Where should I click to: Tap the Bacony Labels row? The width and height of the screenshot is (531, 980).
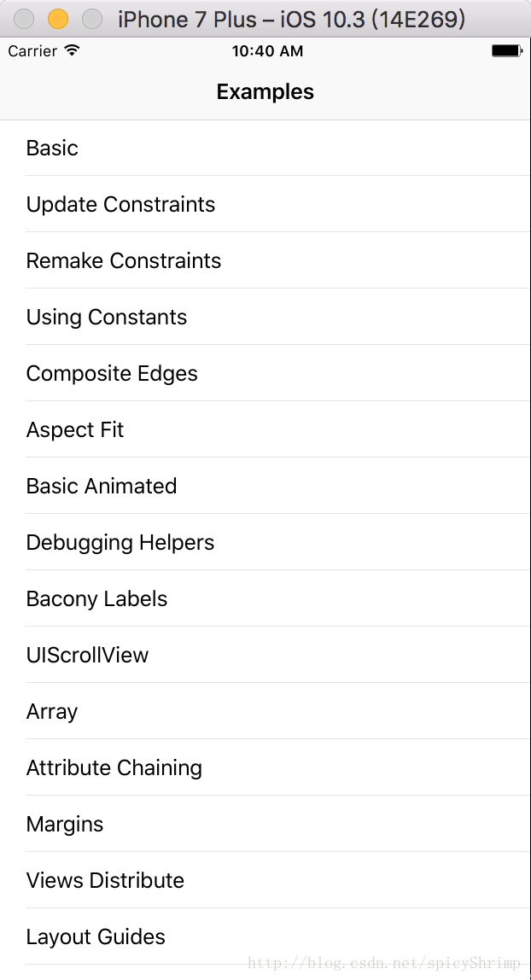(96, 599)
